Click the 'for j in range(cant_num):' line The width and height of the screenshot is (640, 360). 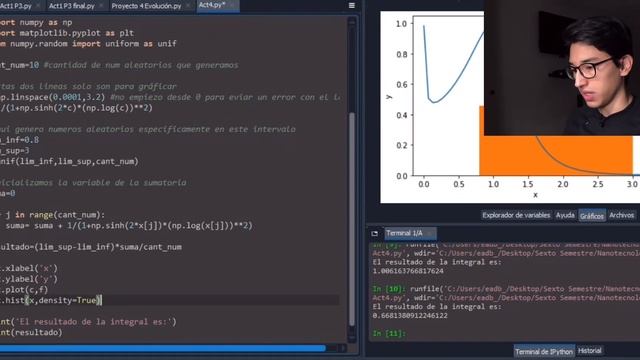[52, 215]
